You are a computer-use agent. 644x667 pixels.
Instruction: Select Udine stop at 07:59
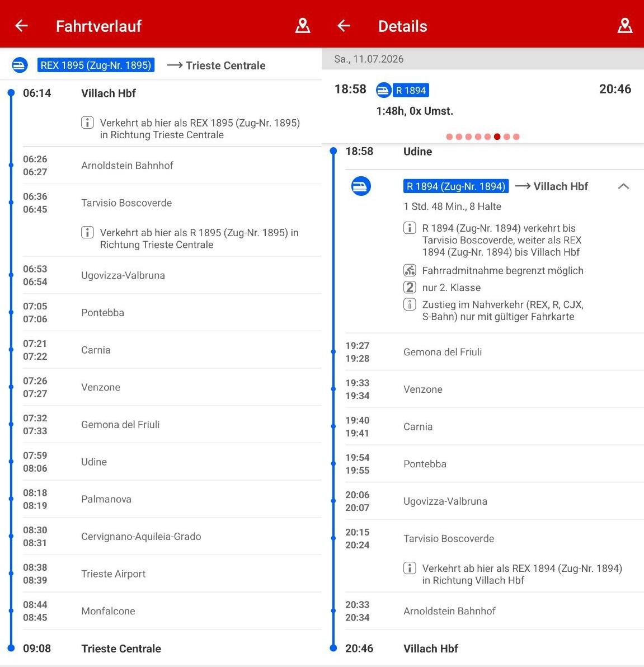pyautogui.click(x=94, y=462)
